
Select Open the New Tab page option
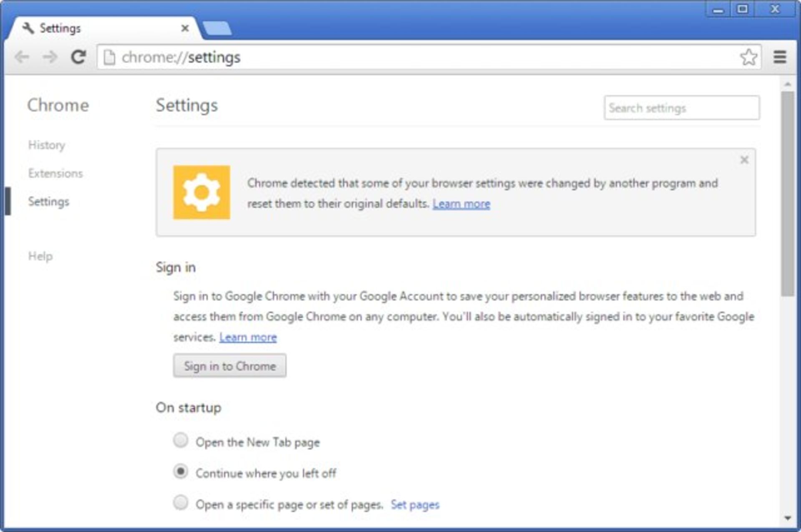(x=181, y=440)
